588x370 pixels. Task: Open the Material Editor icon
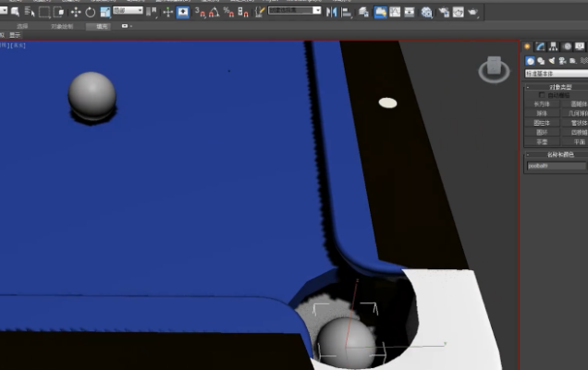pyautogui.click(x=426, y=12)
